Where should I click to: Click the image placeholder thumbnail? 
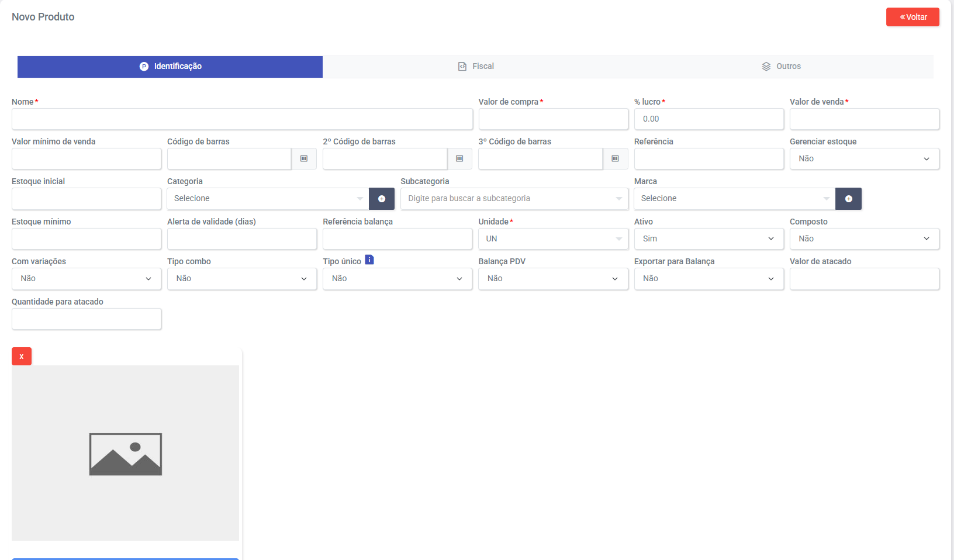[x=125, y=453]
